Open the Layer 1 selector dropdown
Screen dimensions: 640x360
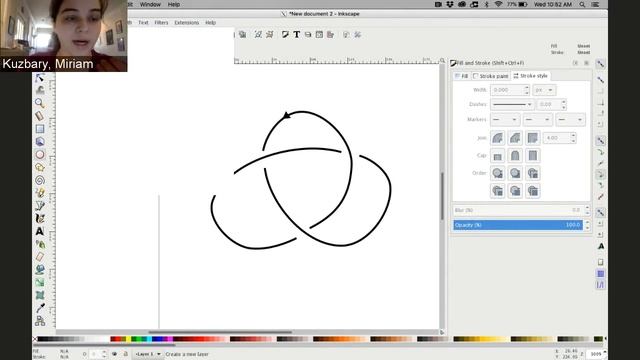pyautogui.click(x=148, y=354)
